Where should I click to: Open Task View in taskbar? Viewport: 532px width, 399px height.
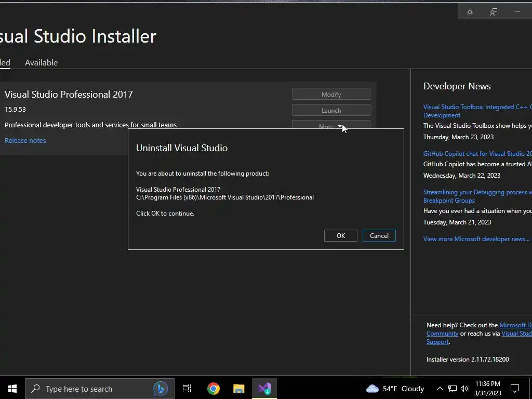click(x=187, y=389)
